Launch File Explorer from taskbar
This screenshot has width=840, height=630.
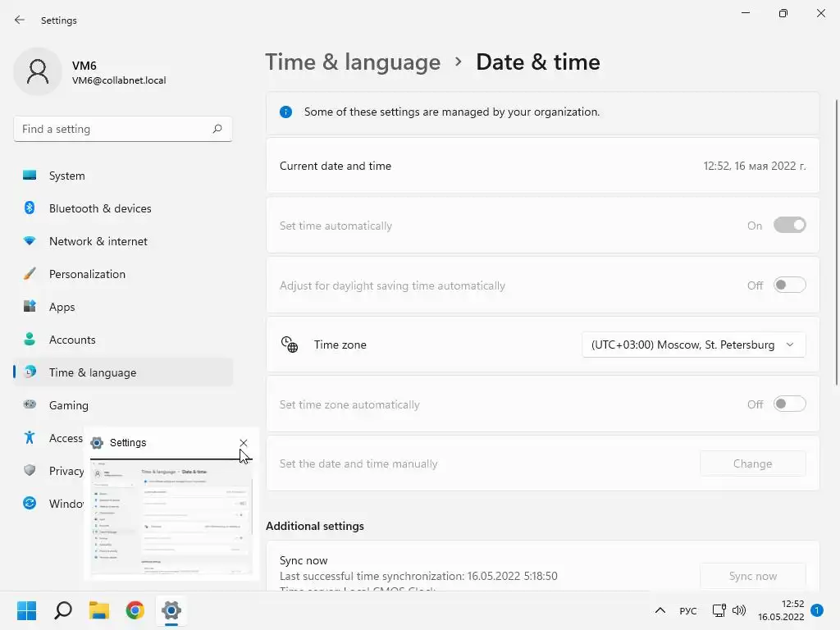coord(99,610)
